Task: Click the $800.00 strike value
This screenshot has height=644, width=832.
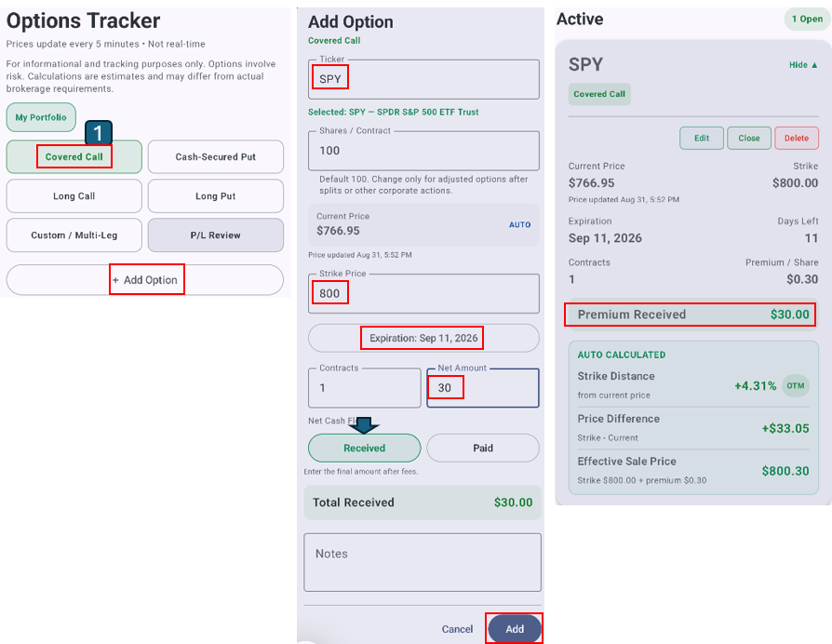Action: 795,183
